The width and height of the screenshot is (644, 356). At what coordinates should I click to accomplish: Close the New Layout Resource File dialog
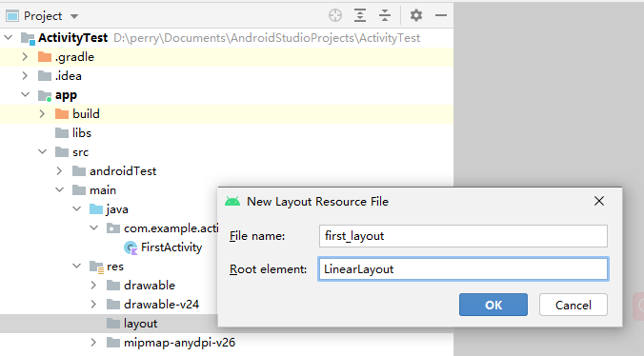[599, 201]
